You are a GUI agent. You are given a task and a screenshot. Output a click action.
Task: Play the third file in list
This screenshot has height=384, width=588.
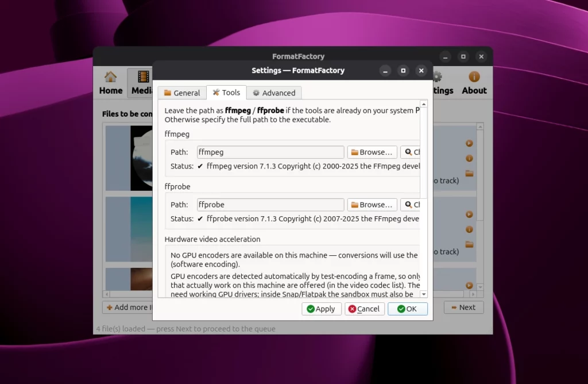[x=469, y=285]
